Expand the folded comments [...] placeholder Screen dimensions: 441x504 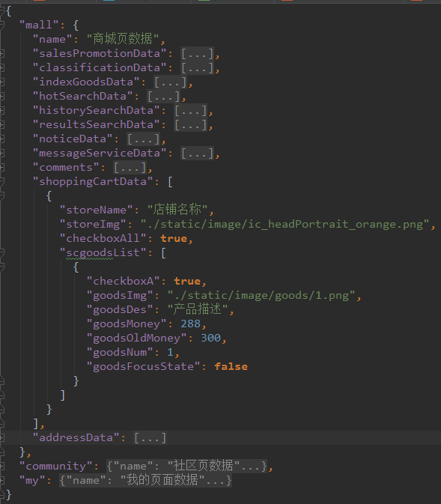pos(130,168)
